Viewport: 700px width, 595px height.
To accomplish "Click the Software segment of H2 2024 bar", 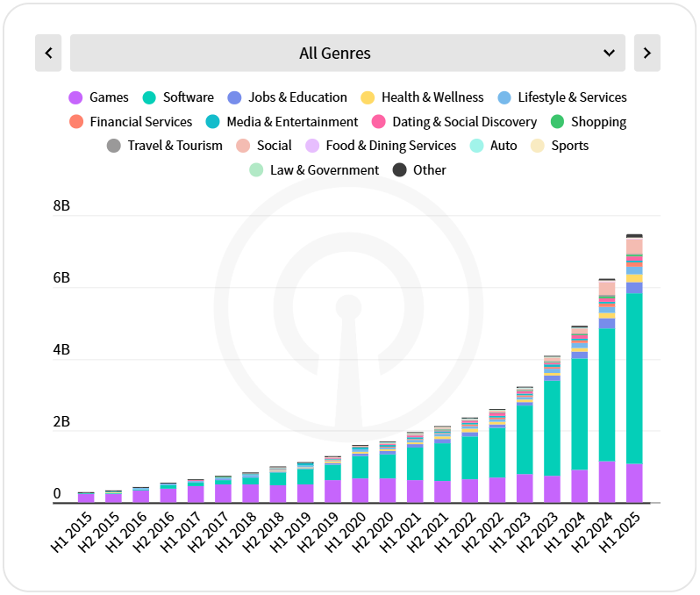I will [x=607, y=395].
